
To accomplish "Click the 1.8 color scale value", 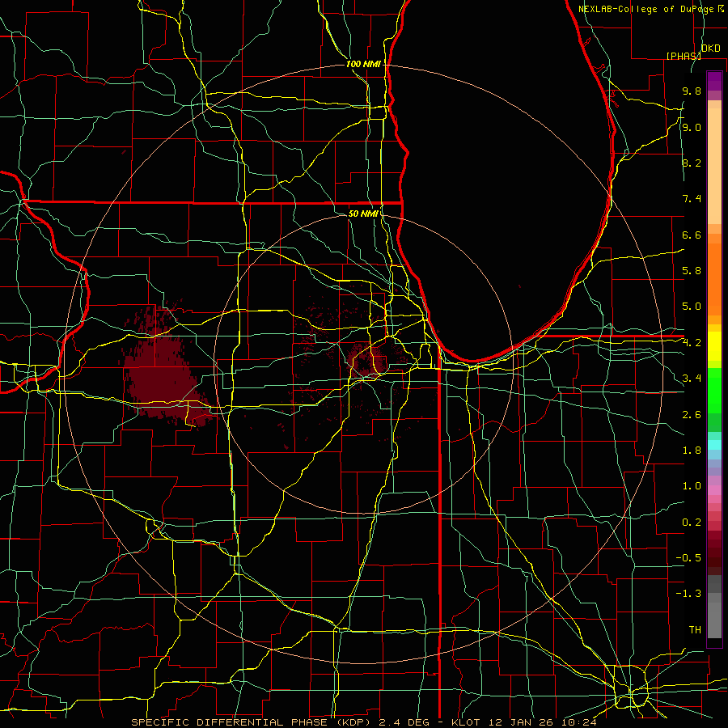I will (692, 451).
